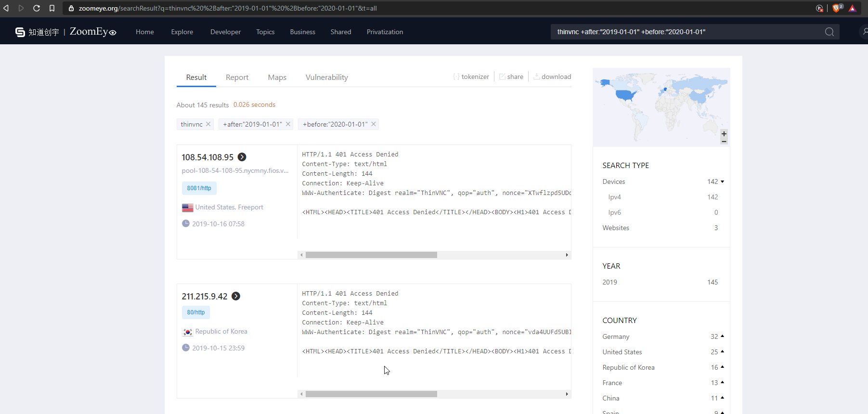Image resolution: width=868 pixels, height=414 pixels.
Task: Open details arrow next to 211.215.9.42
Action: point(236,296)
